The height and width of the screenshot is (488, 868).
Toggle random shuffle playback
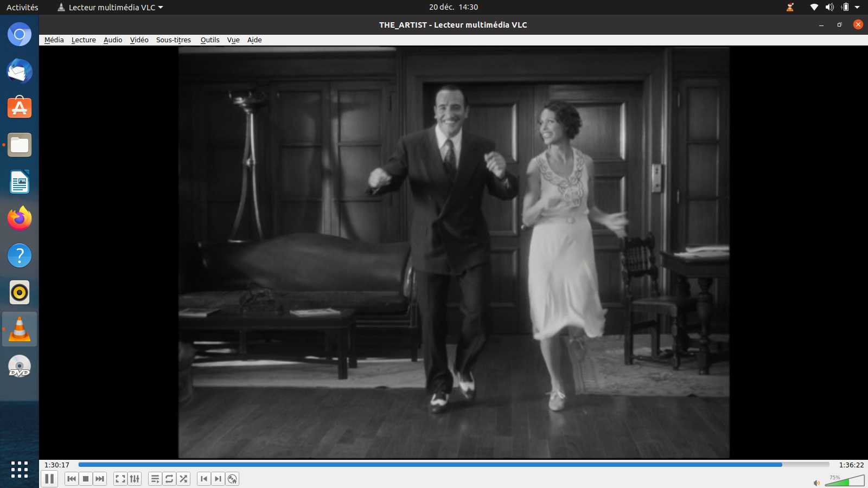pos(183,479)
